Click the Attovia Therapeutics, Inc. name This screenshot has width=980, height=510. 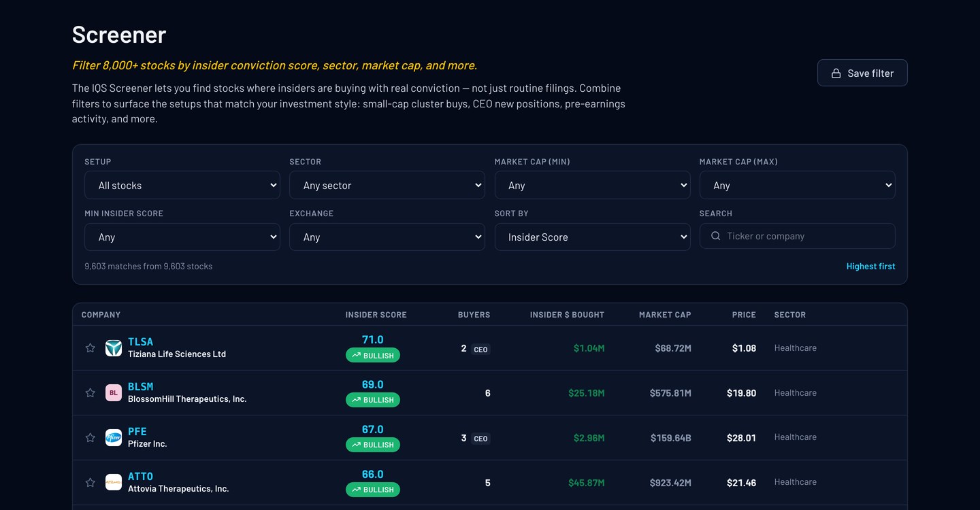click(x=178, y=489)
